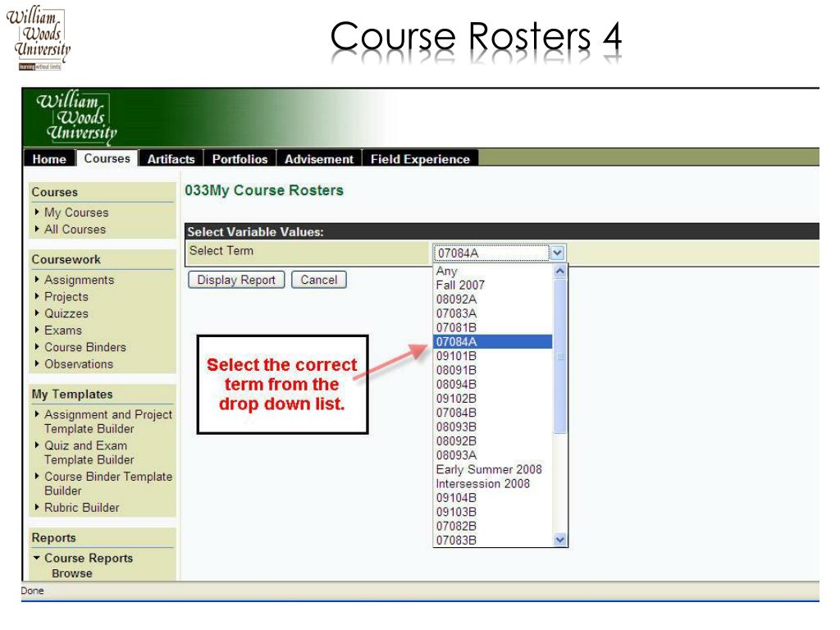Click the Cancel button
This screenshot has width=840, height=630.
click(x=319, y=280)
